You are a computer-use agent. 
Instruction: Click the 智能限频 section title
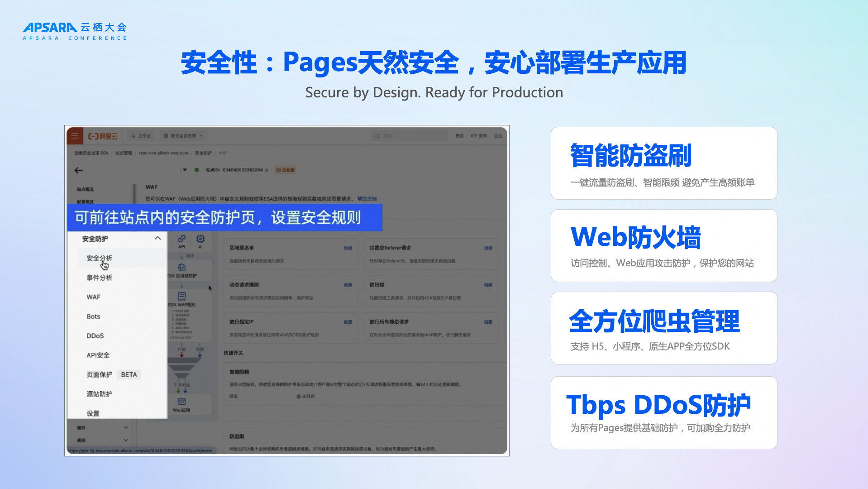tap(239, 372)
